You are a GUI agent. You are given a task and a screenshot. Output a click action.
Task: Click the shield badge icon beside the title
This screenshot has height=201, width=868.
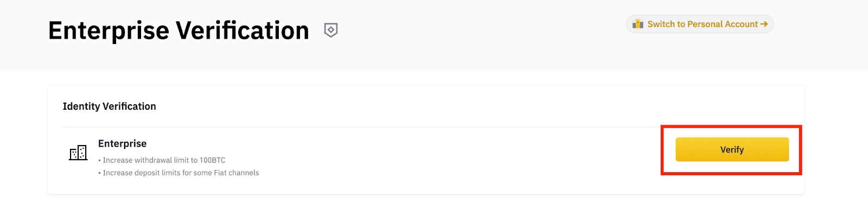tap(331, 30)
